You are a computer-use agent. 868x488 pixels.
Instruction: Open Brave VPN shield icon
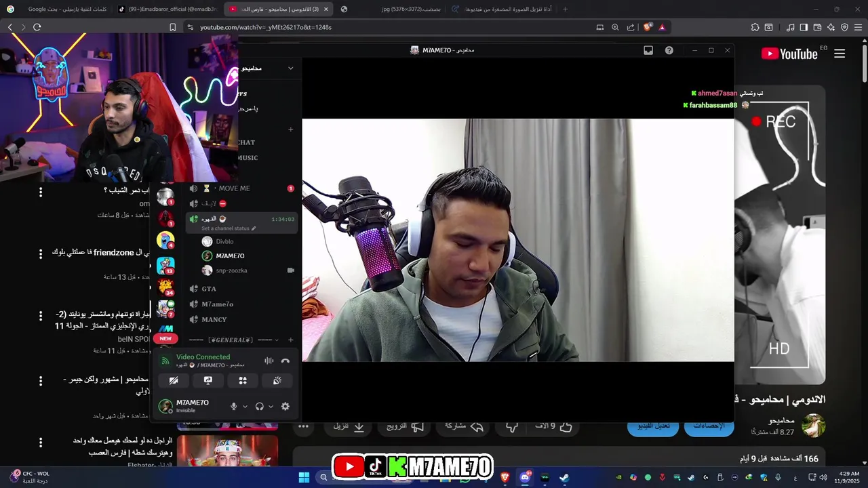point(844,27)
